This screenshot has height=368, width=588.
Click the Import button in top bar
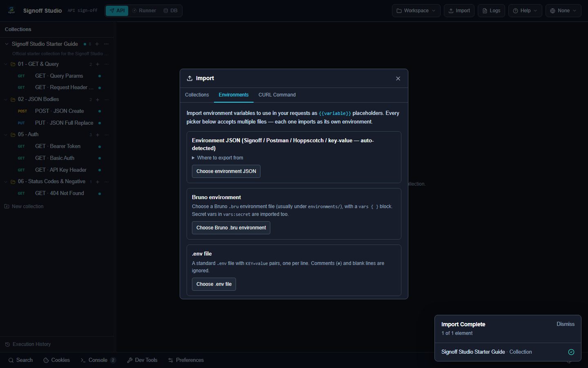coord(459,11)
